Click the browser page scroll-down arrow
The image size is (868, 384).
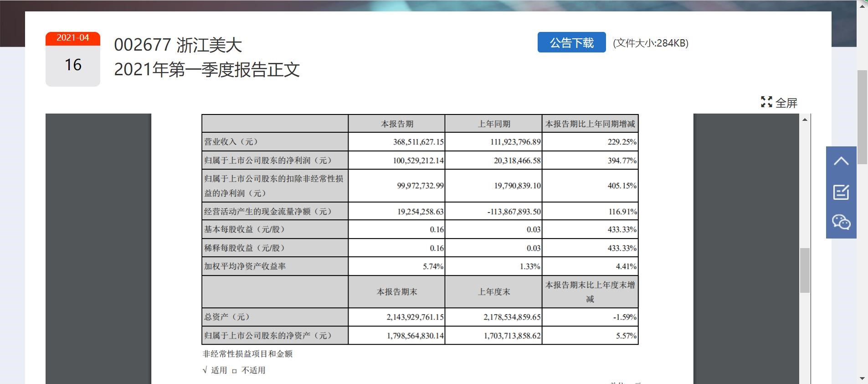pos(862,379)
